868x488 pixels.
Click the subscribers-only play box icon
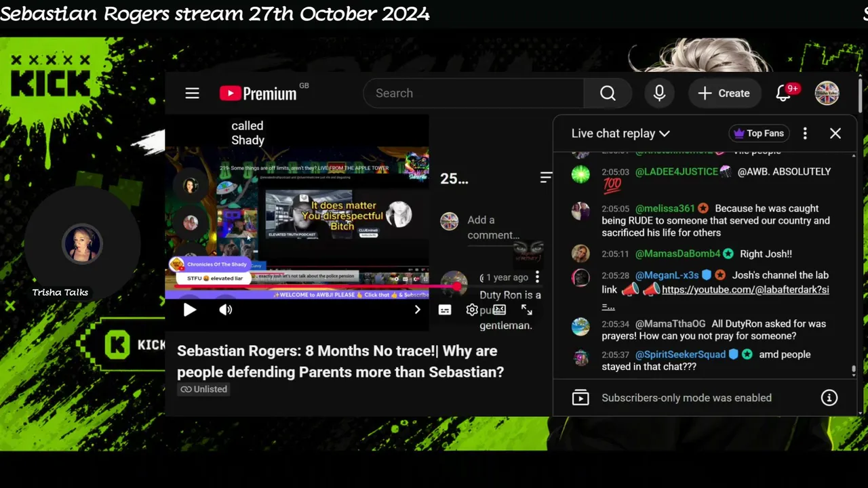click(x=580, y=398)
